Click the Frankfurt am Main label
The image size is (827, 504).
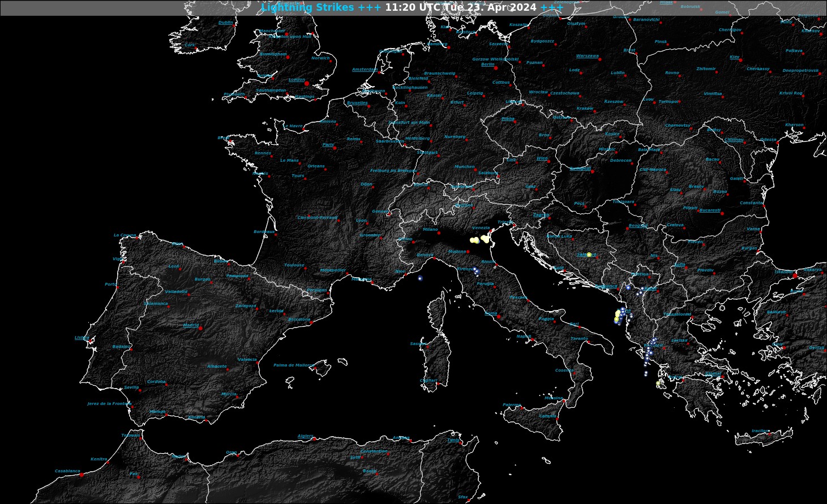coord(409,123)
